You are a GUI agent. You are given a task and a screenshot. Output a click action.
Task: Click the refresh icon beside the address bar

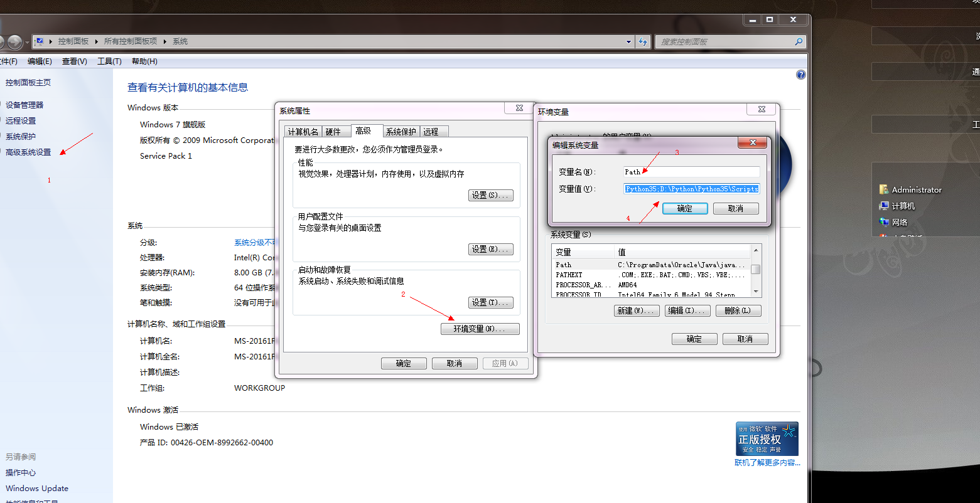click(x=642, y=42)
